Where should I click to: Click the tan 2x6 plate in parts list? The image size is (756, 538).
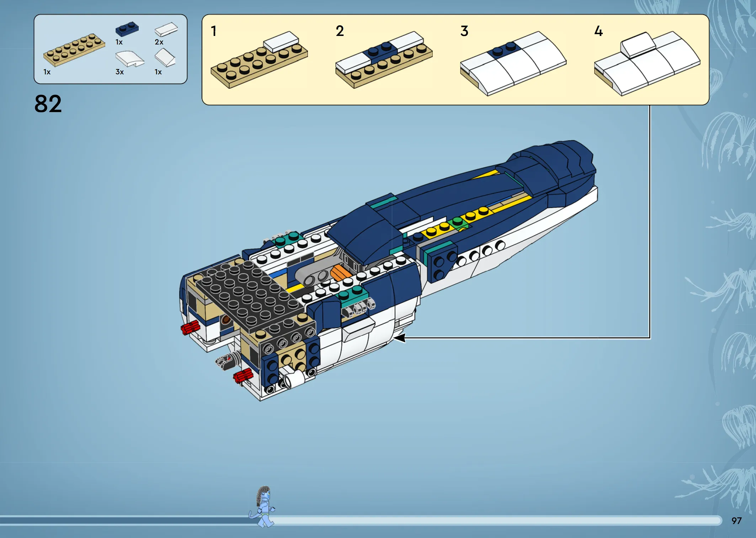[x=74, y=50]
